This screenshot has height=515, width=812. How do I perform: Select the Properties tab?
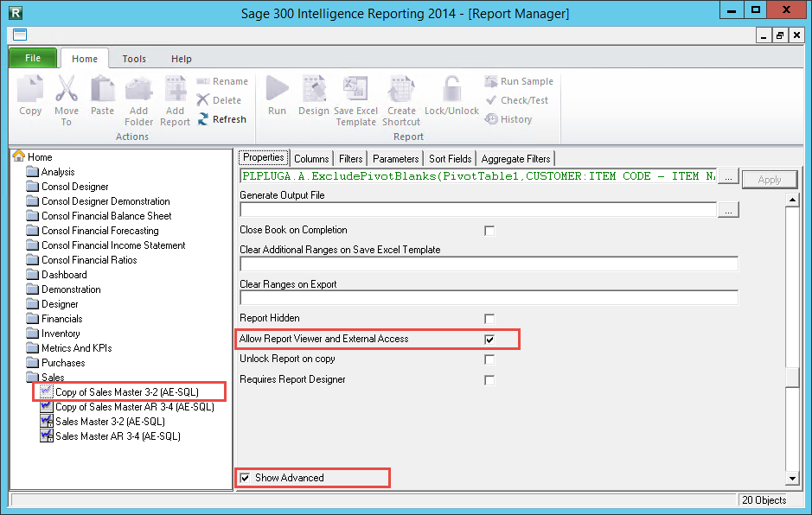coord(264,157)
